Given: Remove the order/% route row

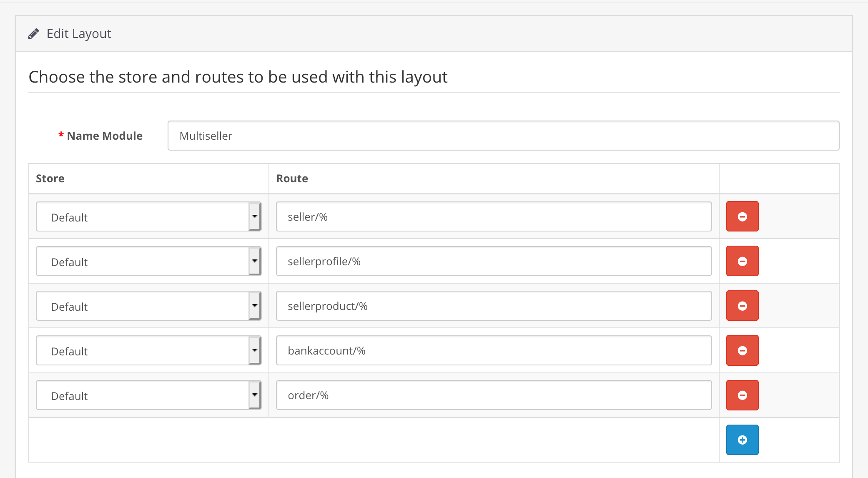Looking at the screenshot, I should point(742,395).
